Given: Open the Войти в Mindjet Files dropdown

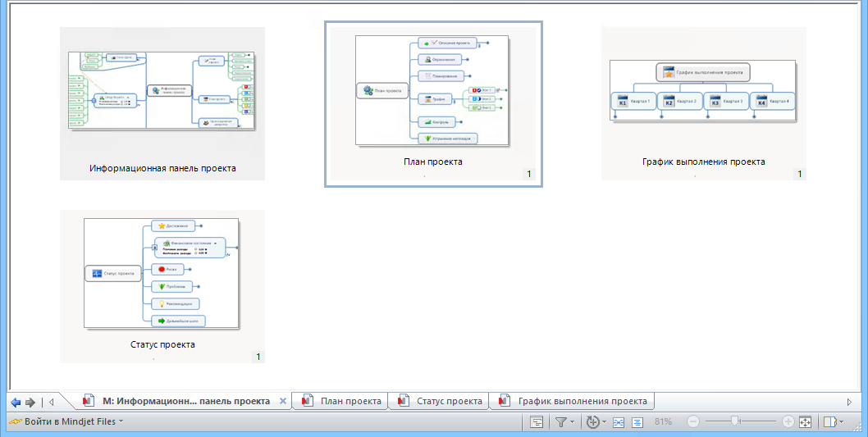Looking at the screenshot, I should 121,421.
